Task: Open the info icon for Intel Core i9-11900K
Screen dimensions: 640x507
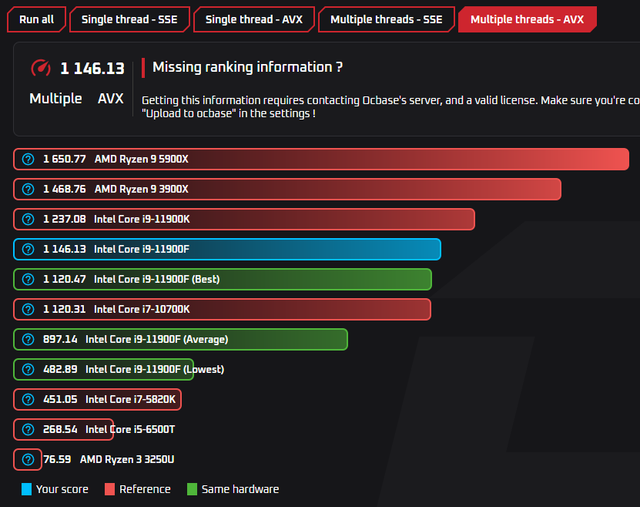Action: tap(28, 219)
